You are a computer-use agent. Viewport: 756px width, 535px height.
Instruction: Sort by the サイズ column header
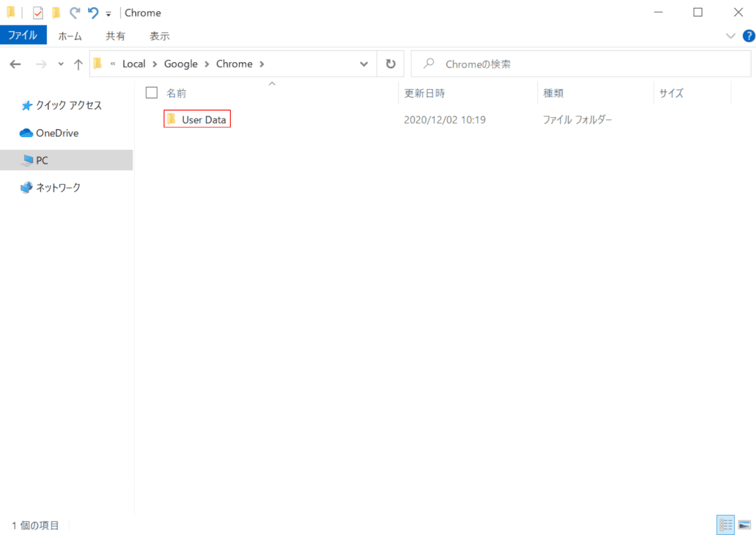[671, 93]
